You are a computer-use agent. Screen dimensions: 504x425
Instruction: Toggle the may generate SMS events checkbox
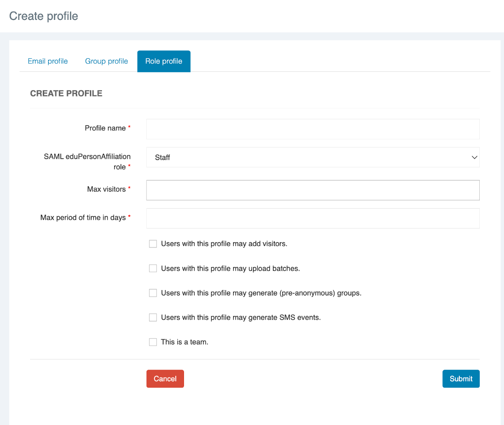click(153, 318)
